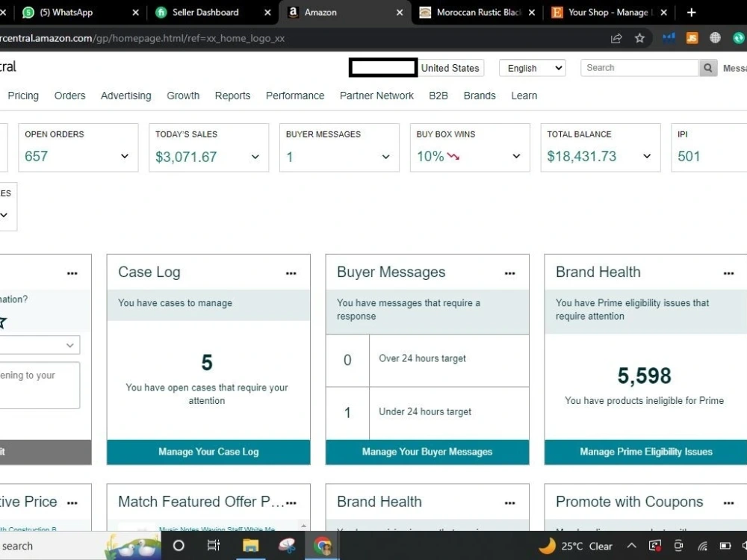This screenshot has height=560, width=747.
Task: Click 5,598 products ineligible for Prime
Action: pyautogui.click(x=644, y=376)
